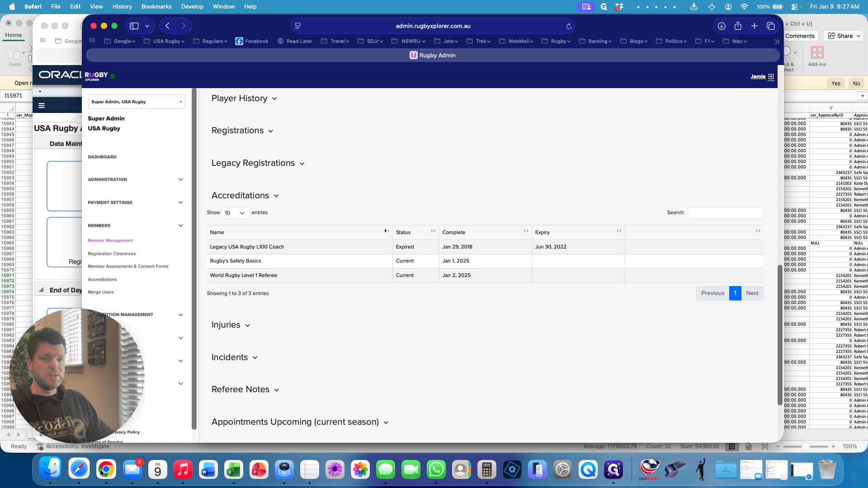Open the Show entries count dropdown
Viewport: 868px width, 488px height.
(x=236, y=213)
